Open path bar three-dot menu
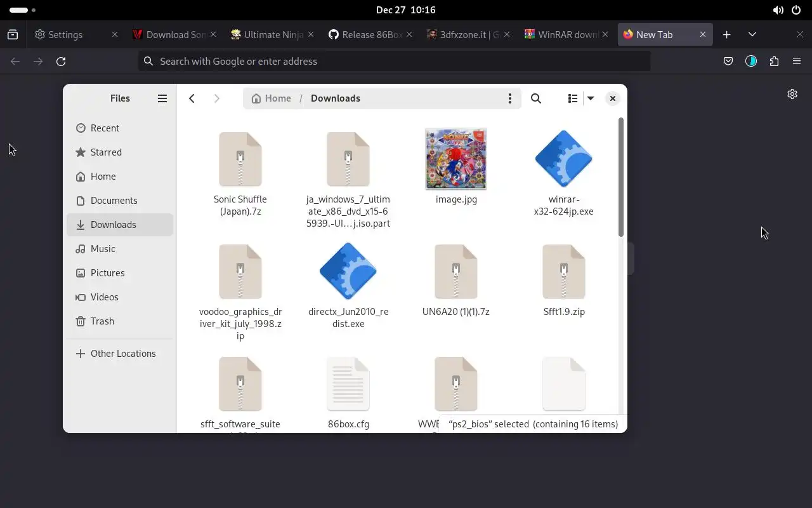This screenshot has width=812, height=508. [x=509, y=98]
